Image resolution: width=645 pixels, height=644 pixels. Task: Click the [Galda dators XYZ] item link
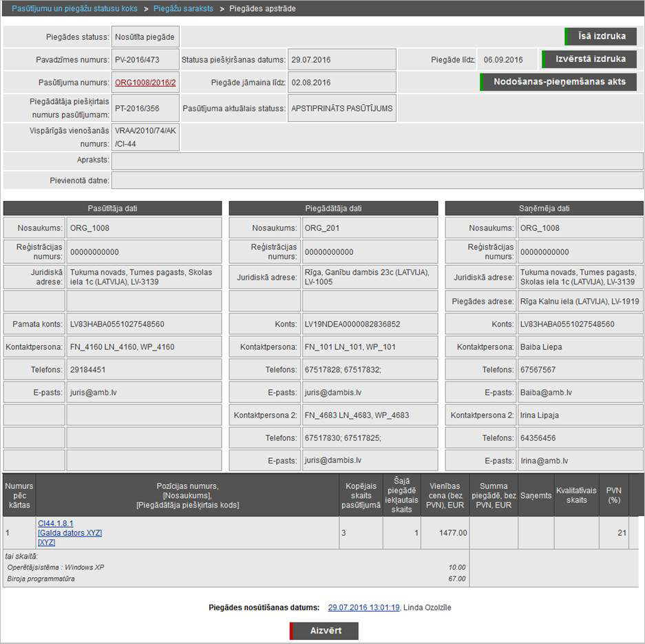point(70,533)
